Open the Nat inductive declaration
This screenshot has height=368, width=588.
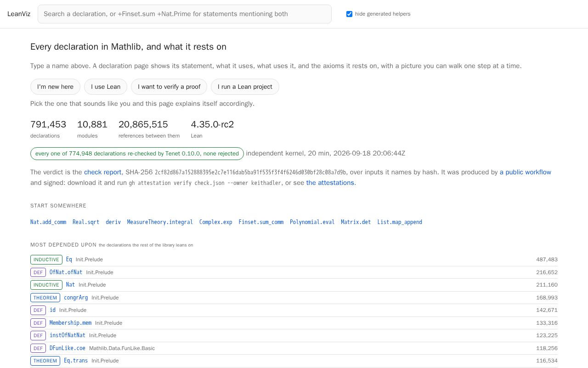pos(70,285)
